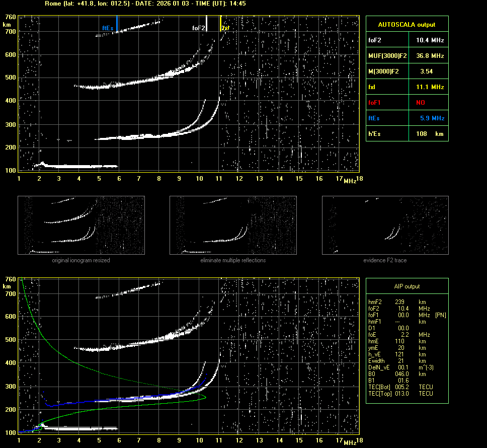Viewport: 487px width, 448px height.
Task: Click the yellow fxI 11.1 MHz value
Action: click(x=429, y=87)
